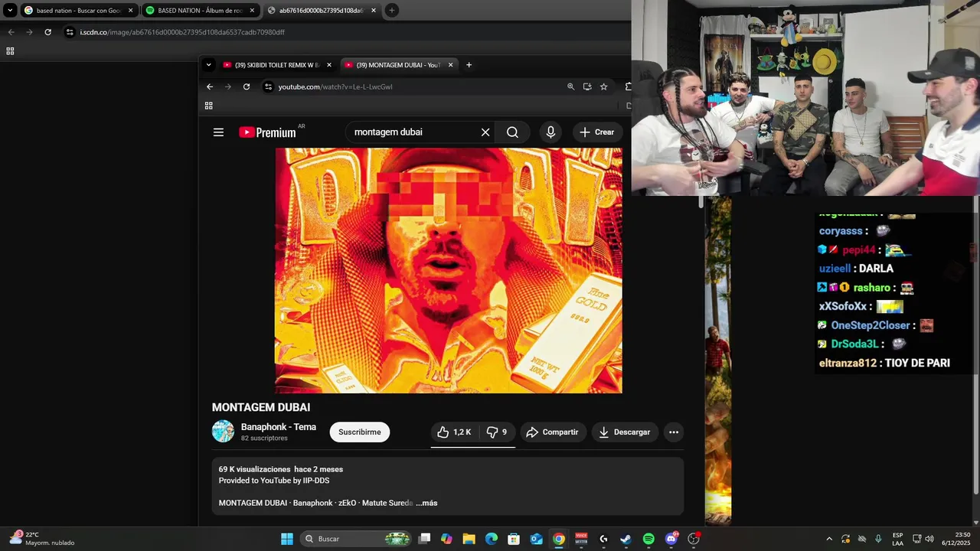Open the volume control in system tray
The image size is (980, 551).
pyautogui.click(x=929, y=539)
